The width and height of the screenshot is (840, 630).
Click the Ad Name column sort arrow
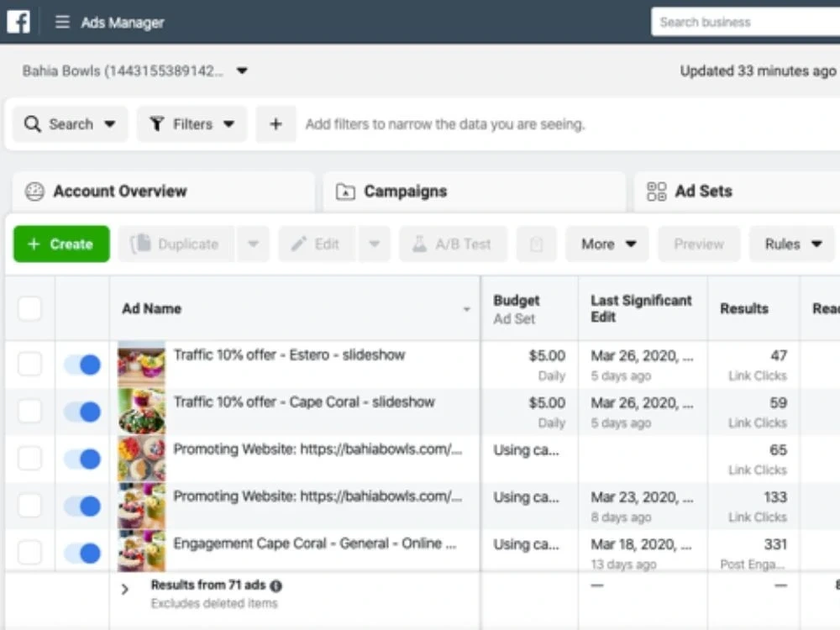point(466,309)
